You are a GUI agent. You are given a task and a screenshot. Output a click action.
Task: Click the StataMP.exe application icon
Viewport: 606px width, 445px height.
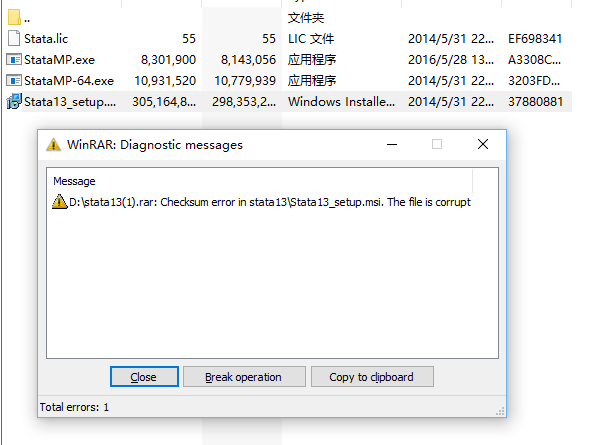click(x=14, y=60)
